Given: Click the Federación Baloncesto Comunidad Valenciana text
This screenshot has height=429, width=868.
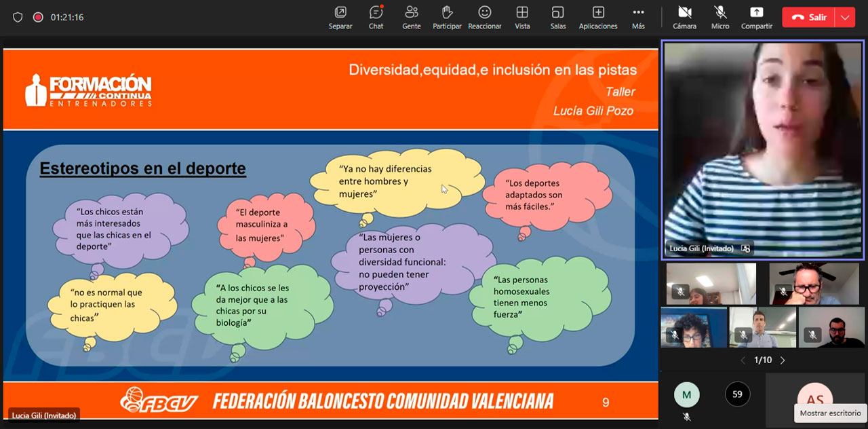Looking at the screenshot, I should tap(383, 401).
